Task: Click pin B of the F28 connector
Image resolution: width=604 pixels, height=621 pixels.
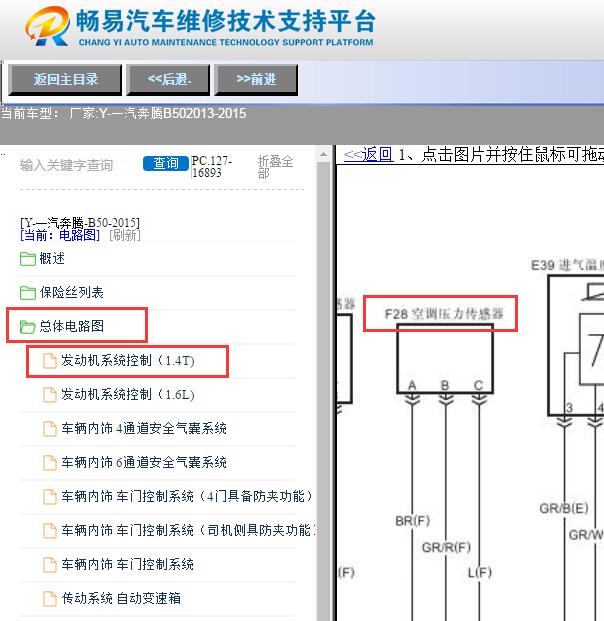Action: click(x=445, y=385)
